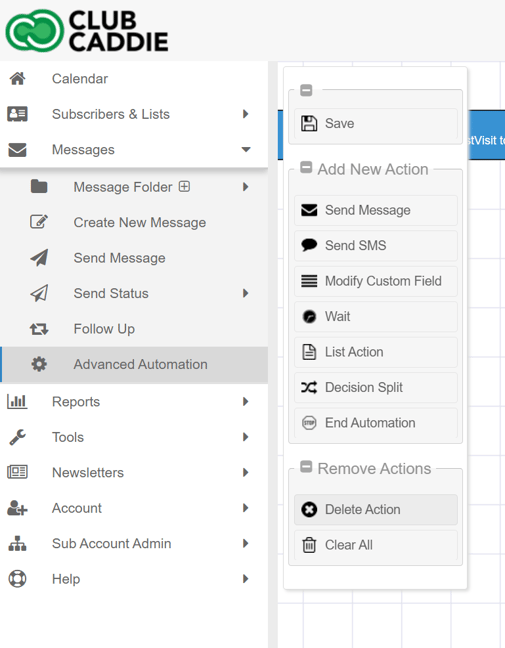Click the Delete Action X circle icon
This screenshot has width=505, height=648.
[x=309, y=509]
